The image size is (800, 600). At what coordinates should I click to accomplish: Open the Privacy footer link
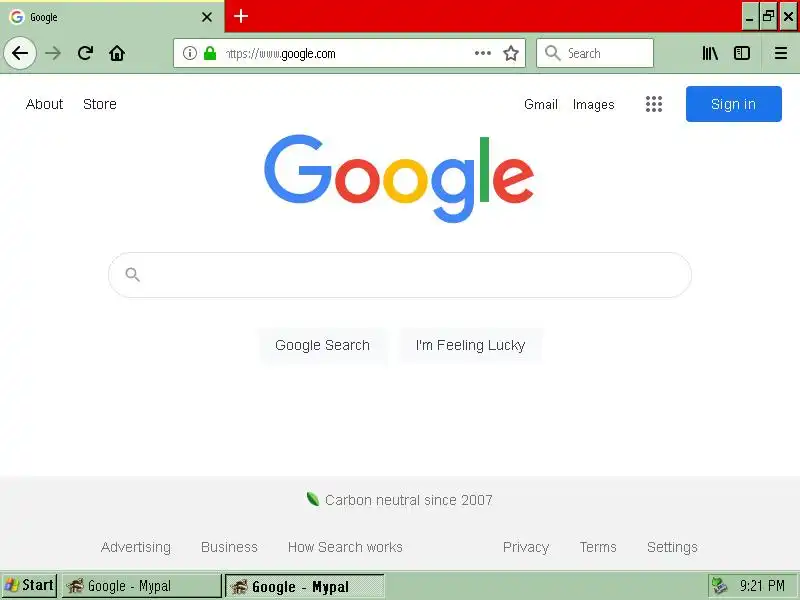[526, 547]
